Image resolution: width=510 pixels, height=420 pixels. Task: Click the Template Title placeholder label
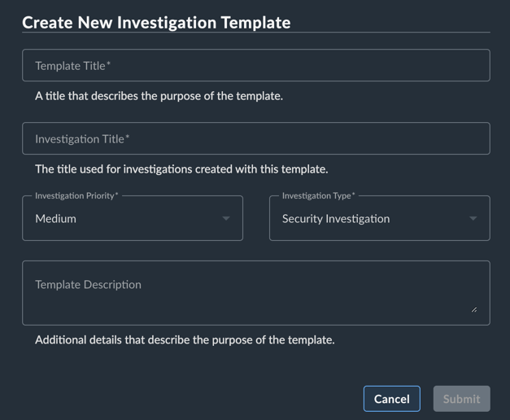73,66
